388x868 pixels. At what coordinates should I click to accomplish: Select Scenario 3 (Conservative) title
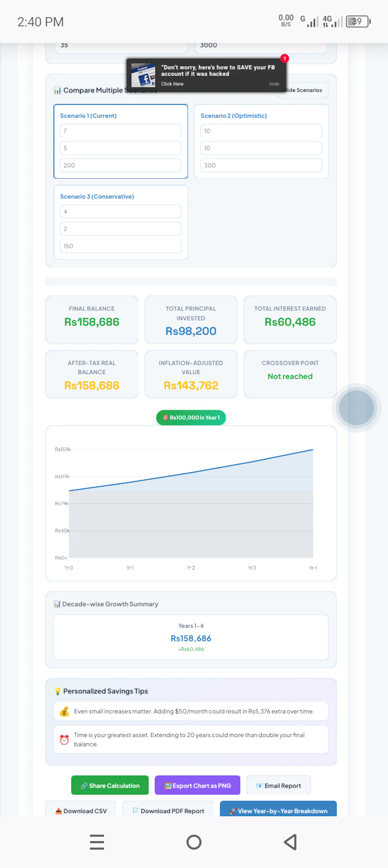click(97, 197)
